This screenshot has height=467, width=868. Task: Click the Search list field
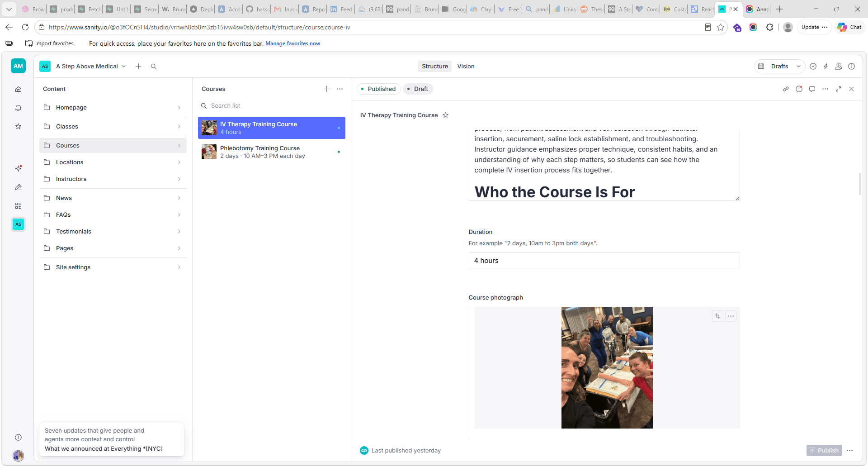click(x=271, y=105)
